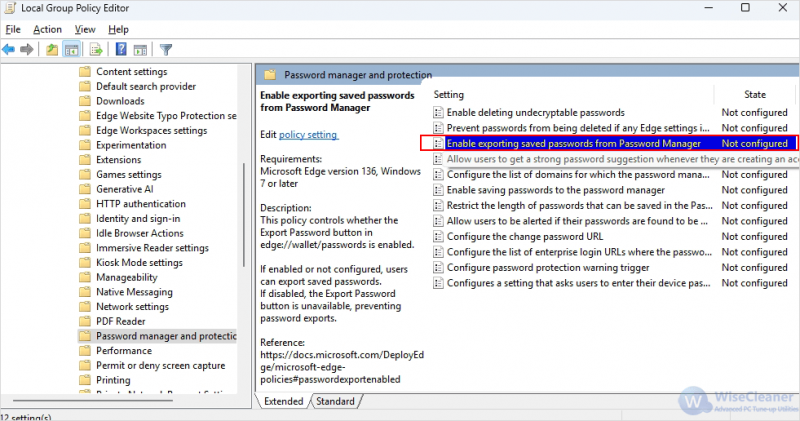Click Not configured state for Enable saving passwords
Image resolution: width=800 pixels, height=421 pixels.
pyautogui.click(x=755, y=190)
